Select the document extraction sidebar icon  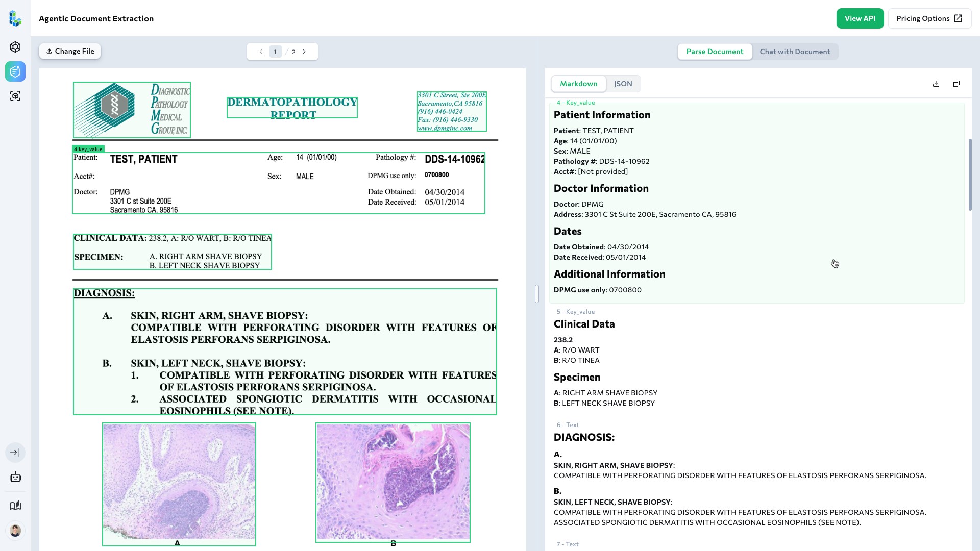coord(15,71)
